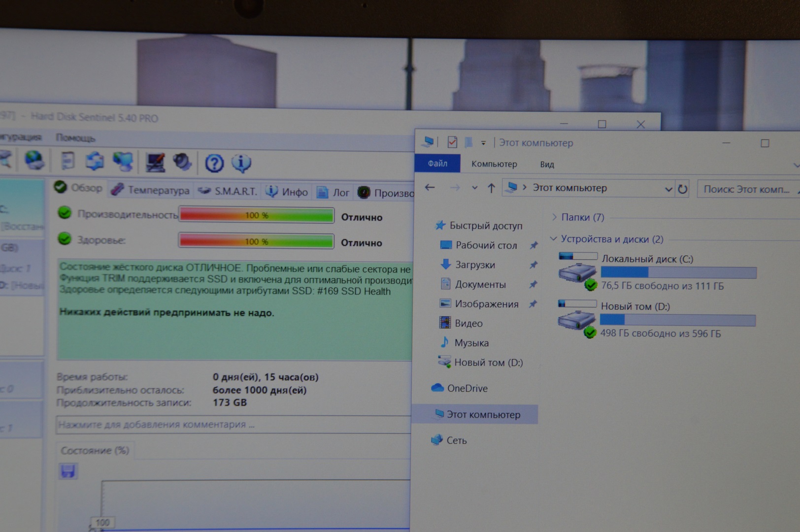800x532 pixels.
Task: Click the comment input field
Action: (232, 425)
